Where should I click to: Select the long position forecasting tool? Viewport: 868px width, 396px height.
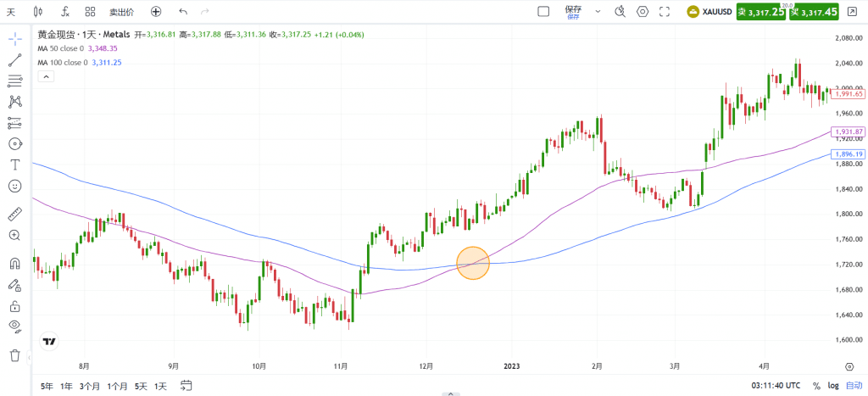[x=15, y=123]
